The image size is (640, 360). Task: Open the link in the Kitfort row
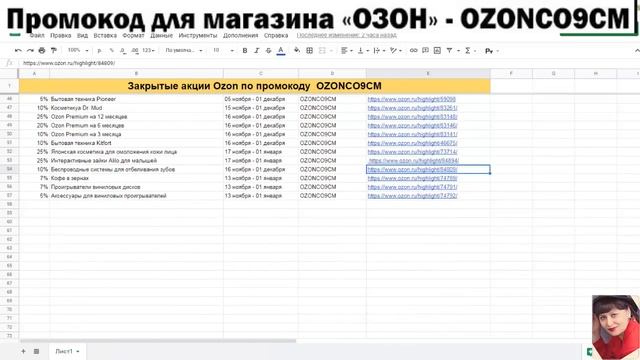(412, 143)
